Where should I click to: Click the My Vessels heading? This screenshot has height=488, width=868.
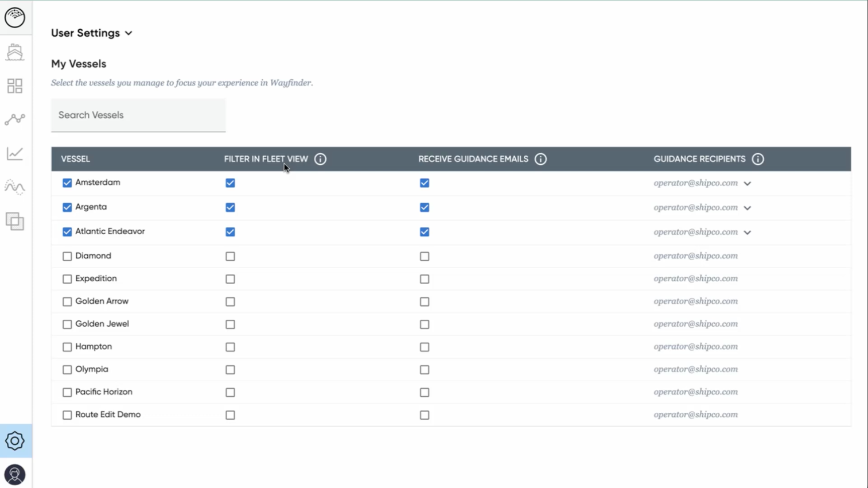[79, 64]
